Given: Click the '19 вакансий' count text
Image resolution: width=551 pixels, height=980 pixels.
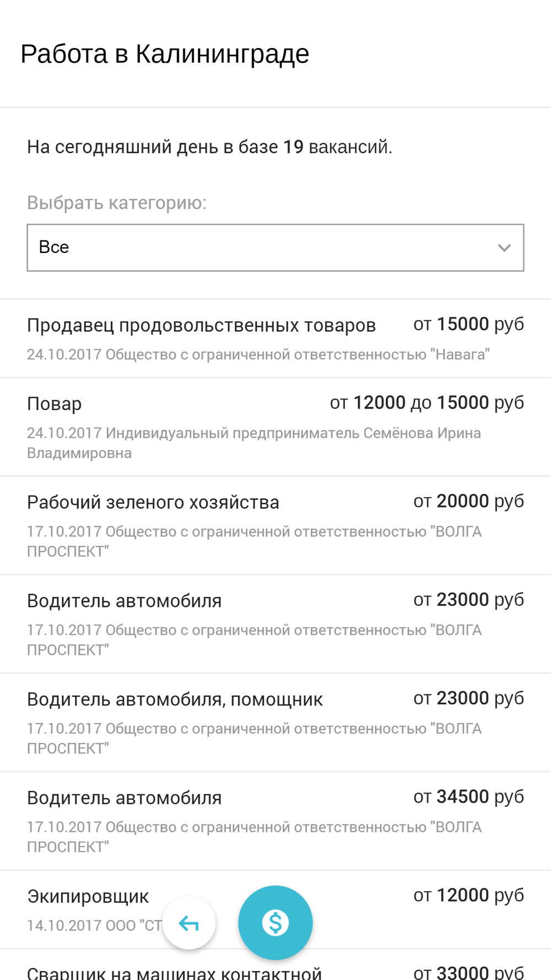Looking at the screenshot, I should 337,147.
